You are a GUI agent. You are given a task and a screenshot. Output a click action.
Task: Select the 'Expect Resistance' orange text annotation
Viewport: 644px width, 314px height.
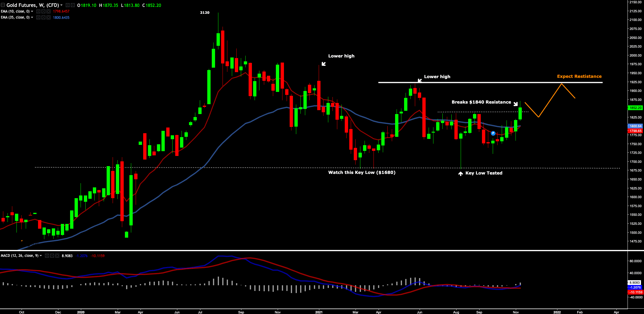579,76
